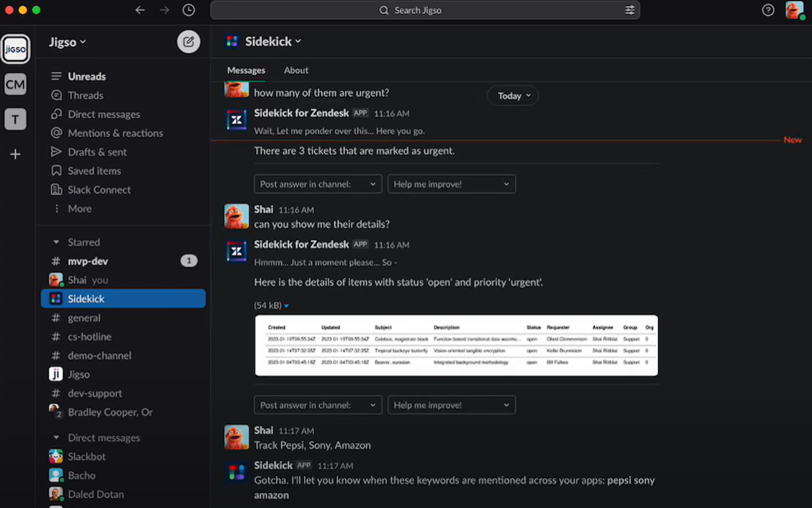Open the Daled Dotan conversation
This screenshot has height=508, width=812.
coord(95,494)
